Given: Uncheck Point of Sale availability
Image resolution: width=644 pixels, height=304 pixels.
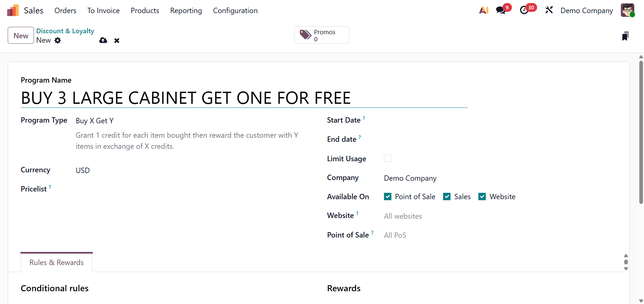Looking at the screenshot, I should [388, 197].
